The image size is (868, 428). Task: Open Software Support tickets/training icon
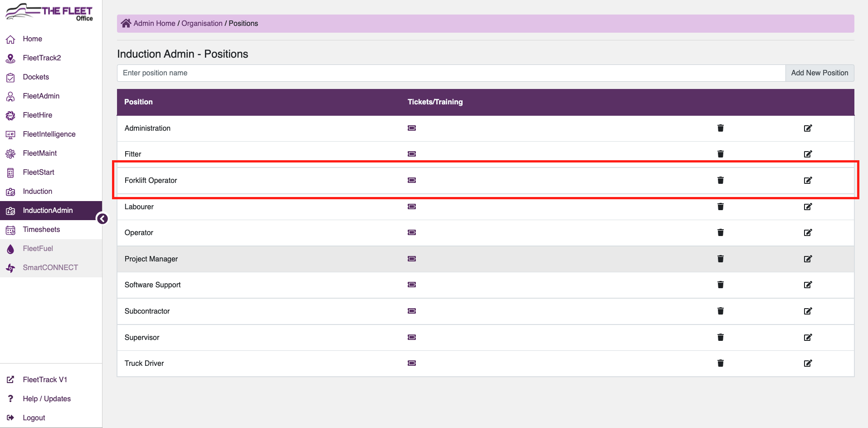coord(411,285)
